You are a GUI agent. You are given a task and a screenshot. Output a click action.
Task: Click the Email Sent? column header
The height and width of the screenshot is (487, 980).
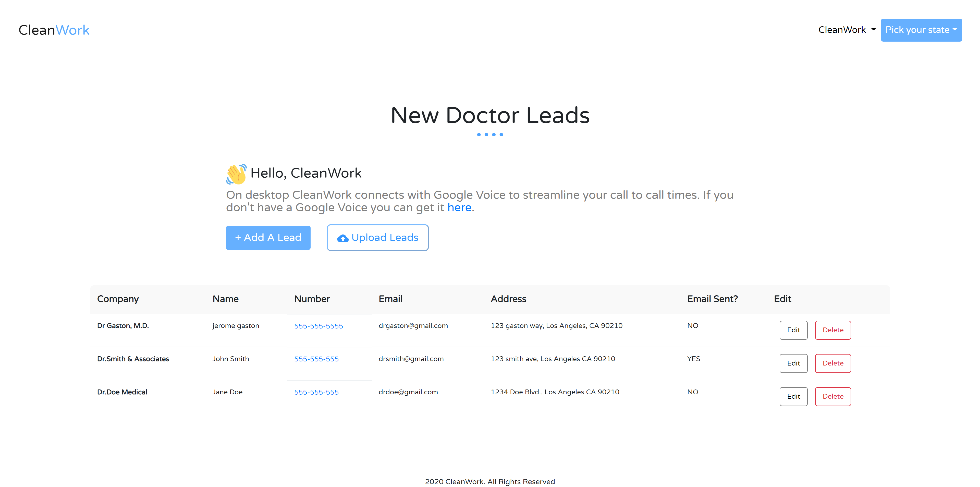712,299
